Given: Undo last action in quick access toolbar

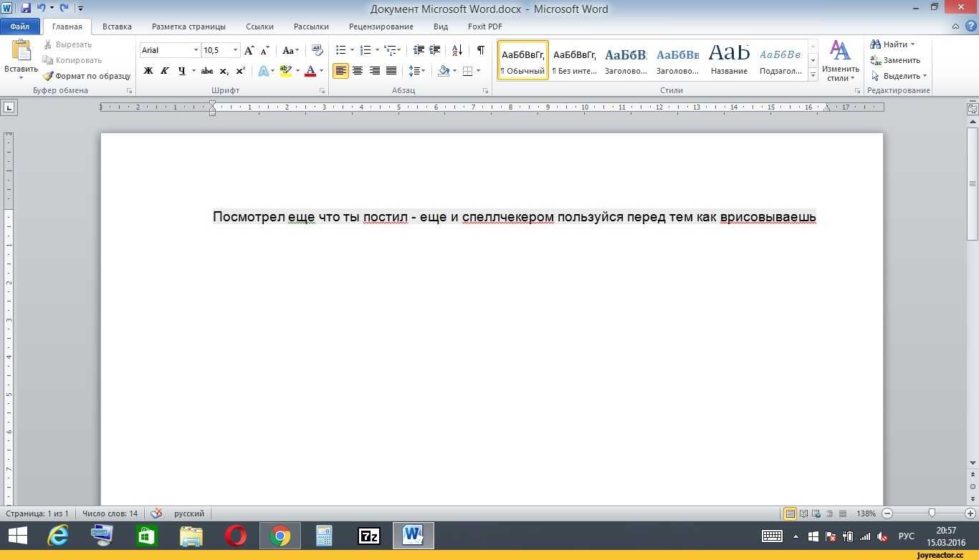Looking at the screenshot, I should coord(41,9).
